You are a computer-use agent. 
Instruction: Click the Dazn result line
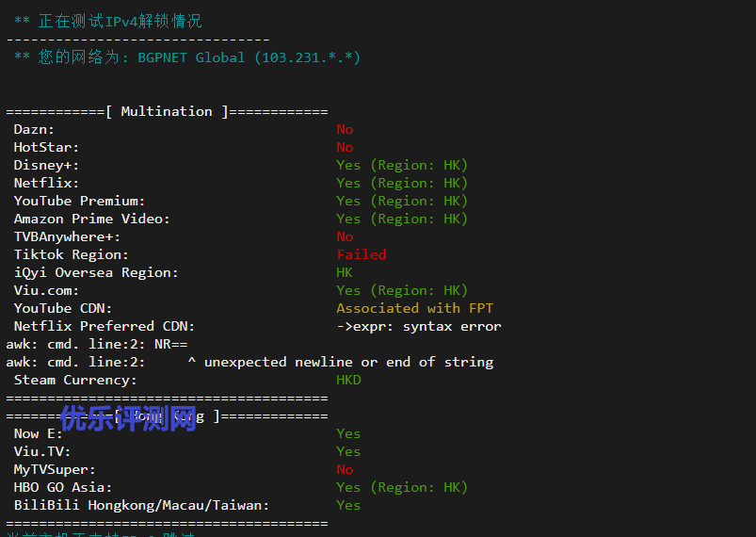(x=184, y=129)
